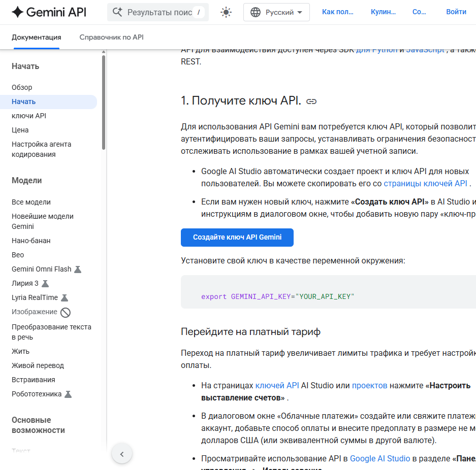The width and height of the screenshot is (476, 470).
Task: Open Нано-банан sidebar item
Action: (31, 241)
